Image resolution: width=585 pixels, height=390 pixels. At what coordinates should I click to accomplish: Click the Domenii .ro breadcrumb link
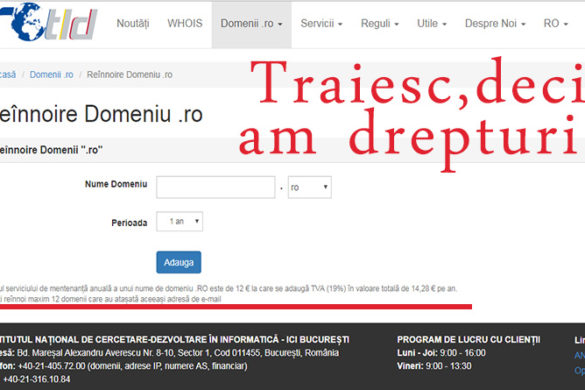pos(51,75)
